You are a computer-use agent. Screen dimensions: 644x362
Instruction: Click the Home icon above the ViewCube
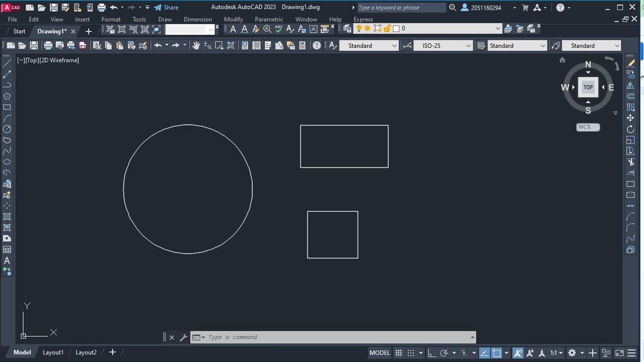(562, 61)
